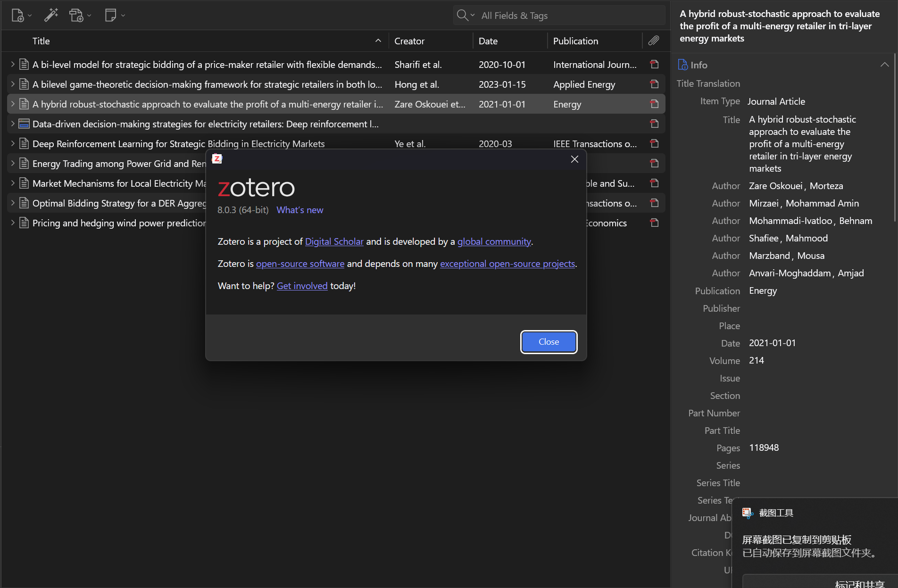Click author Shafiee, Mahmood

coord(789,238)
